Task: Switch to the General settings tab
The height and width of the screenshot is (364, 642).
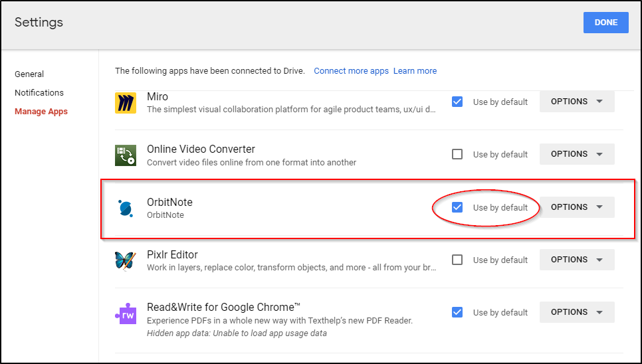Action: tap(29, 74)
